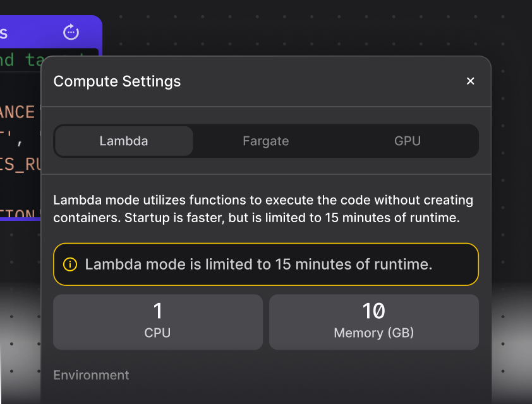532x404 pixels.
Task: Select the Lambda compute mode tab
Action: [x=124, y=141]
